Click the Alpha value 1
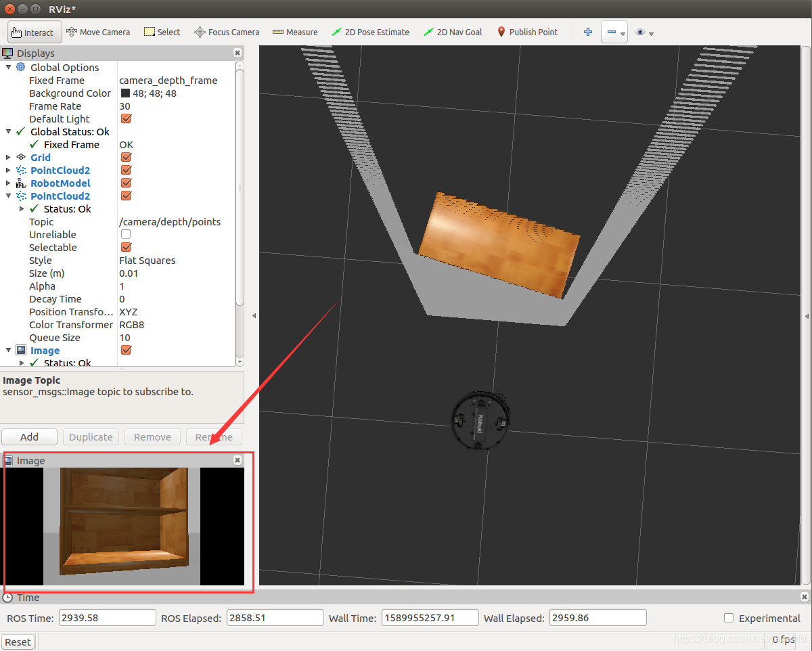Screen dimensions: 812x651 click(122, 286)
